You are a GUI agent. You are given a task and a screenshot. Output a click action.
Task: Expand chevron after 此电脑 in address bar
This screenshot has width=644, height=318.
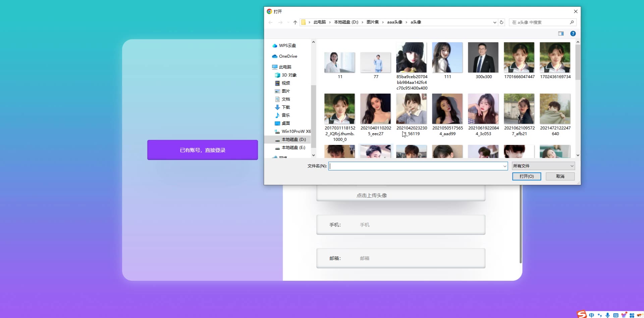point(330,22)
